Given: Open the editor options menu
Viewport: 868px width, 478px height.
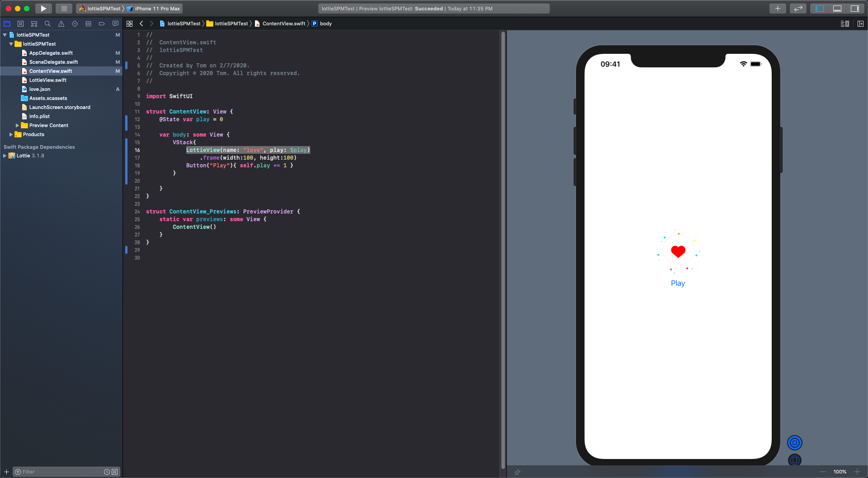Looking at the screenshot, I should click(x=844, y=24).
